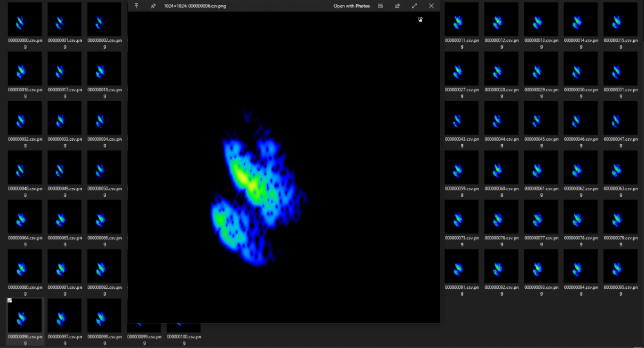The image size is (644, 348).
Task: Click the 000000097.csv.png file thumbnail
Action: 65,315
